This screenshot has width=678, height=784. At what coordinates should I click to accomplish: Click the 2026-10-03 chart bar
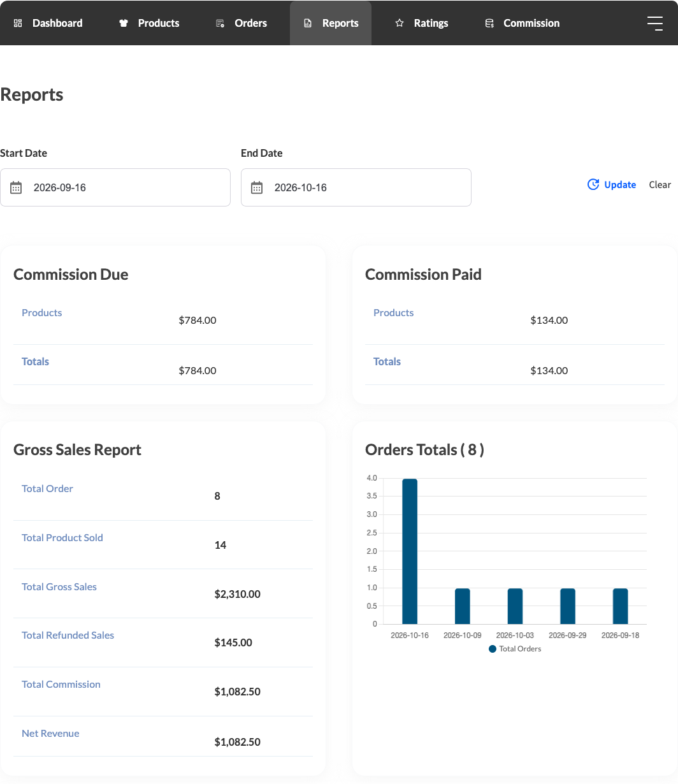click(515, 606)
